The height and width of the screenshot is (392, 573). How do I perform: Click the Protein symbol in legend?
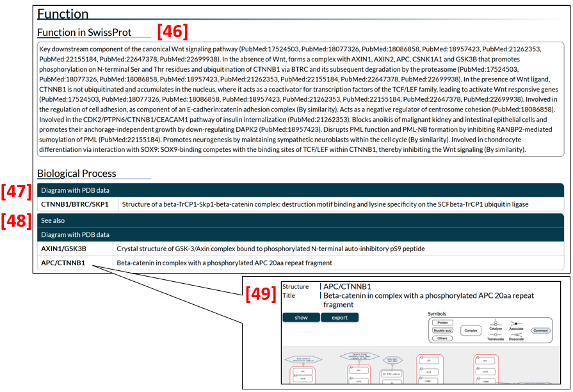coord(442,323)
